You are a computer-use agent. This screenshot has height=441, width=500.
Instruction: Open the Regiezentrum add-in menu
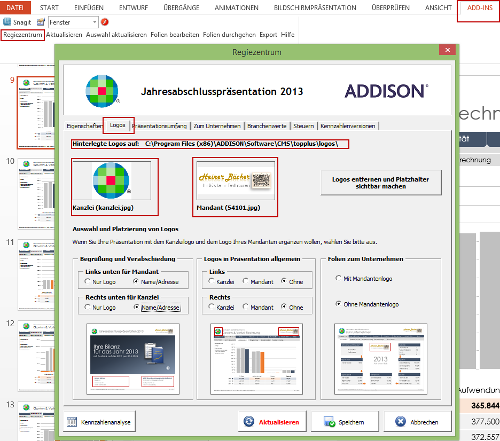(23, 35)
